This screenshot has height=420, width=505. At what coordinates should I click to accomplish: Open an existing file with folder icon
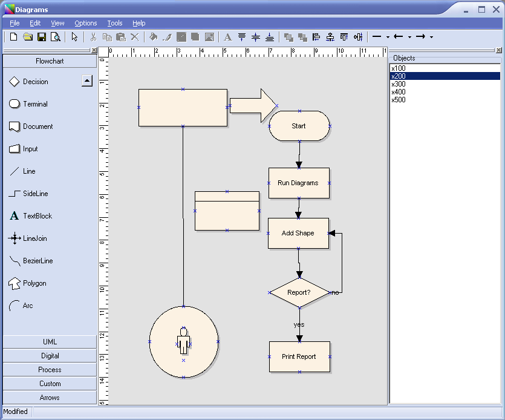[28, 37]
